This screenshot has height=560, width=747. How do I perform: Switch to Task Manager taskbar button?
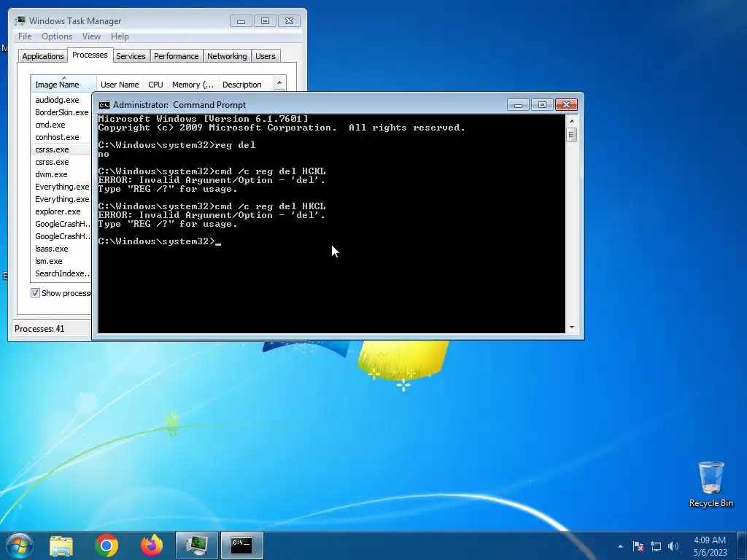pyautogui.click(x=197, y=545)
